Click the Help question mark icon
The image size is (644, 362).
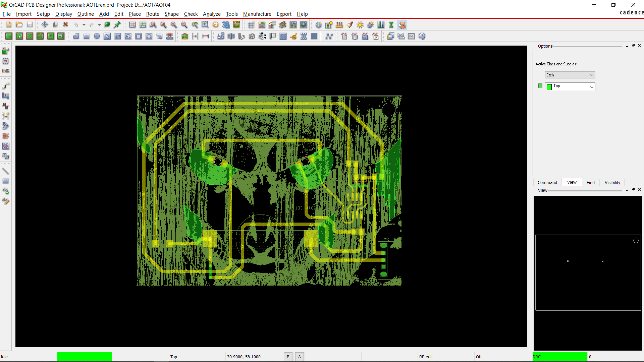point(422,36)
